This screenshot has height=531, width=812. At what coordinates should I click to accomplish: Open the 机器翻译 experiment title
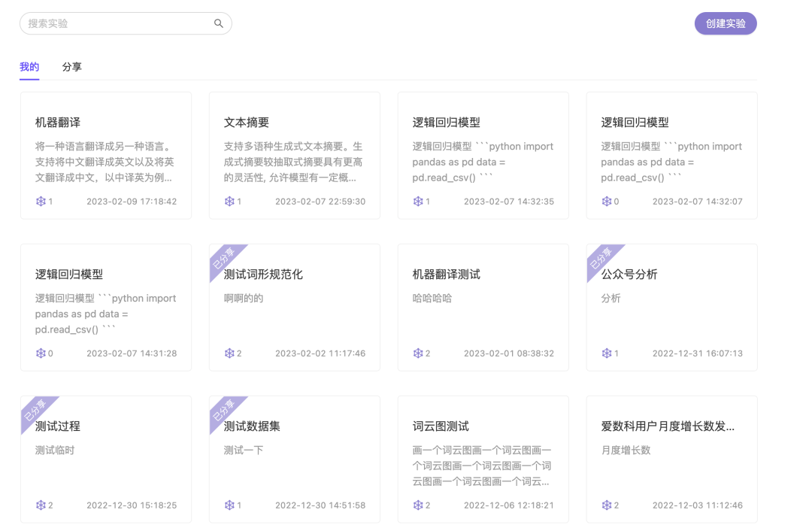coord(57,123)
